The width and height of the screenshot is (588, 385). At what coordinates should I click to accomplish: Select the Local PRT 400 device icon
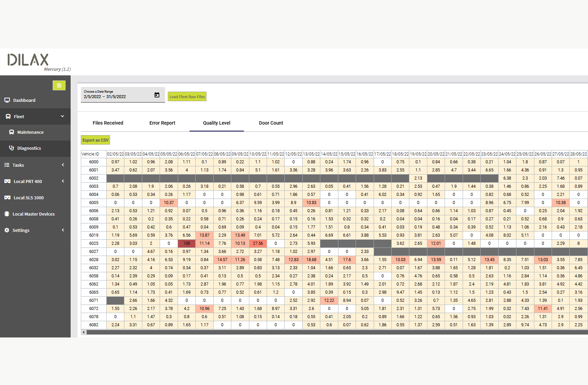7,181
